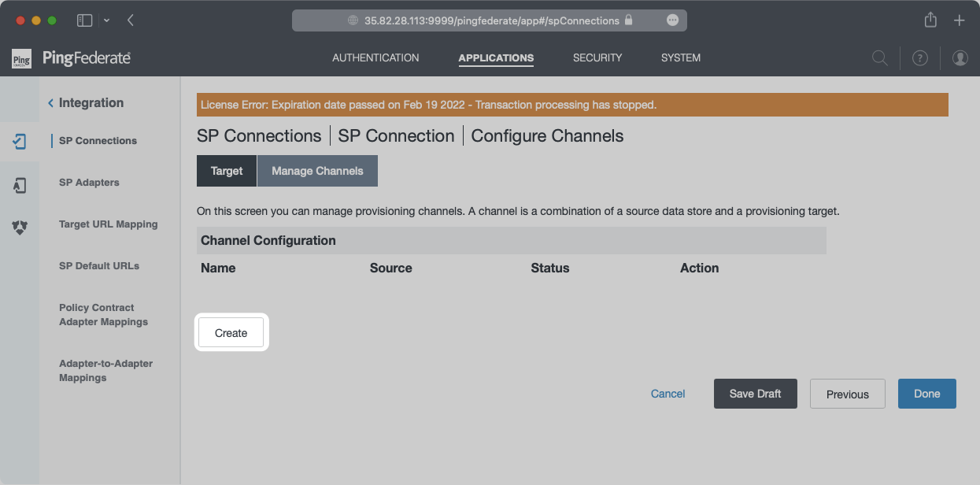Image resolution: width=980 pixels, height=485 pixels.
Task: Select the SP integration sidebar icon
Action: pyautogui.click(x=20, y=142)
